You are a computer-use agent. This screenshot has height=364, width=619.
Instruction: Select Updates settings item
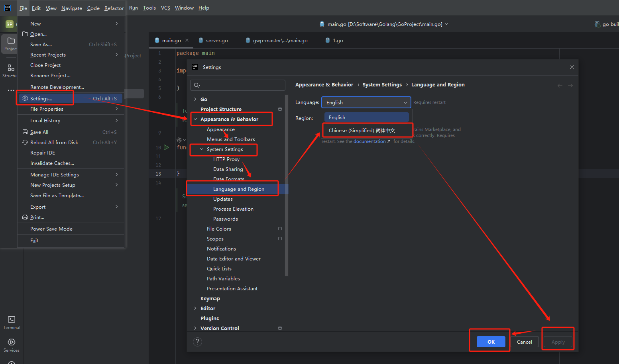click(x=223, y=199)
